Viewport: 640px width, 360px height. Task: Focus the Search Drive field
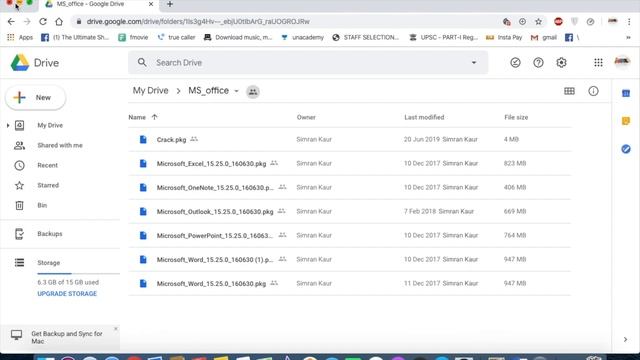[308, 62]
